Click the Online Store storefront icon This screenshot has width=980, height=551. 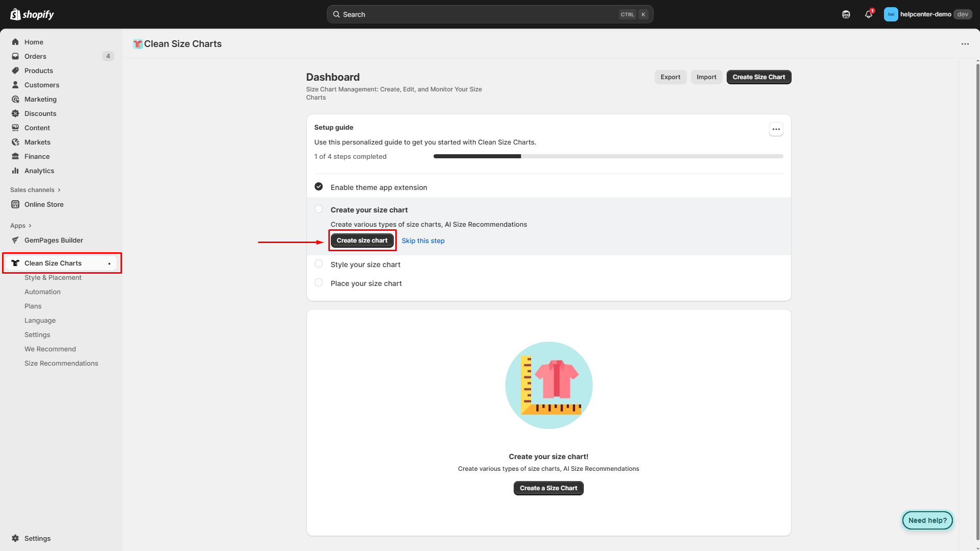coord(15,204)
